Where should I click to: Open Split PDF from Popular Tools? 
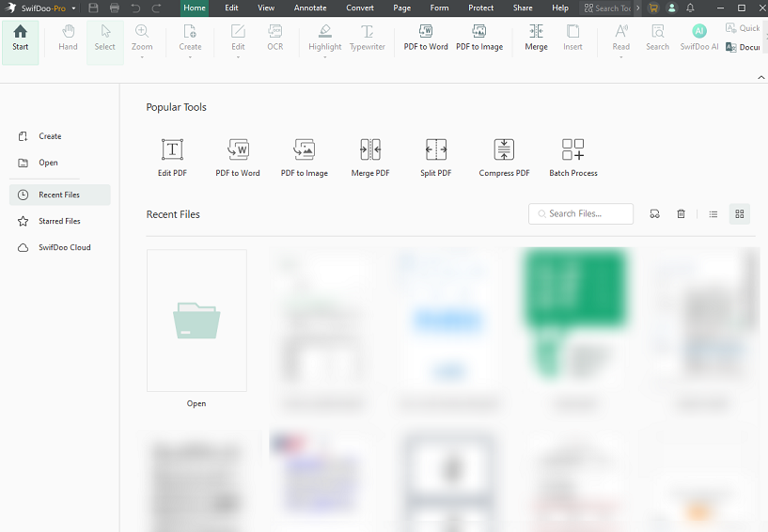(x=436, y=158)
